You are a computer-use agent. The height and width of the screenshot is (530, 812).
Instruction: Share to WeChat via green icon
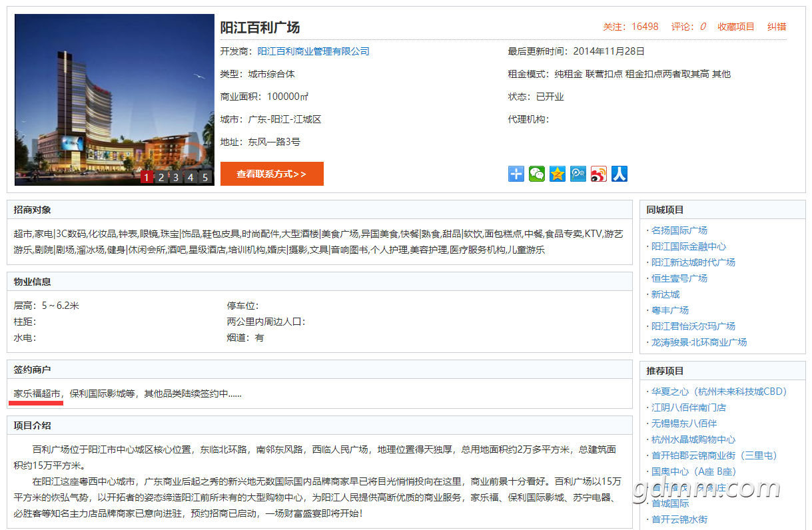pos(537,174)
